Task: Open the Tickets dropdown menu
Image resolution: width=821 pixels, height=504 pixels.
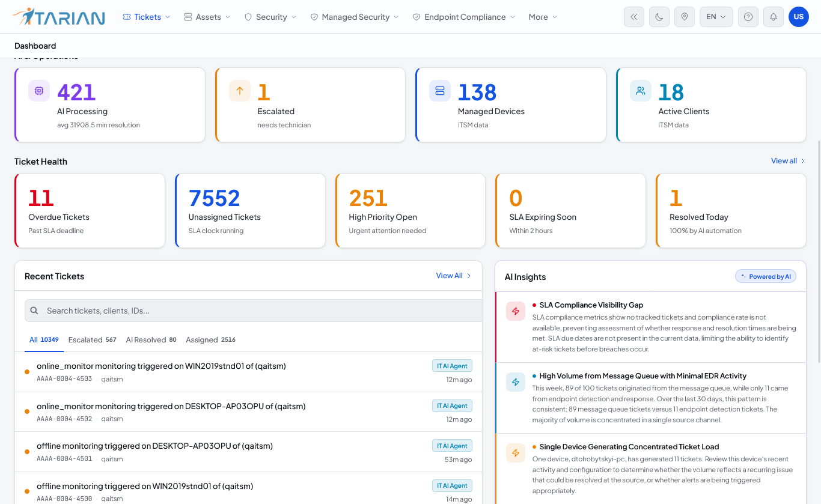Action: pyautogui.click(x=147, y=17)
